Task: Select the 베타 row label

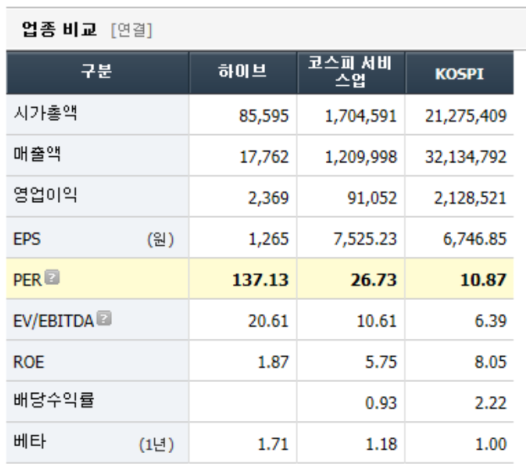Action: 30,441
